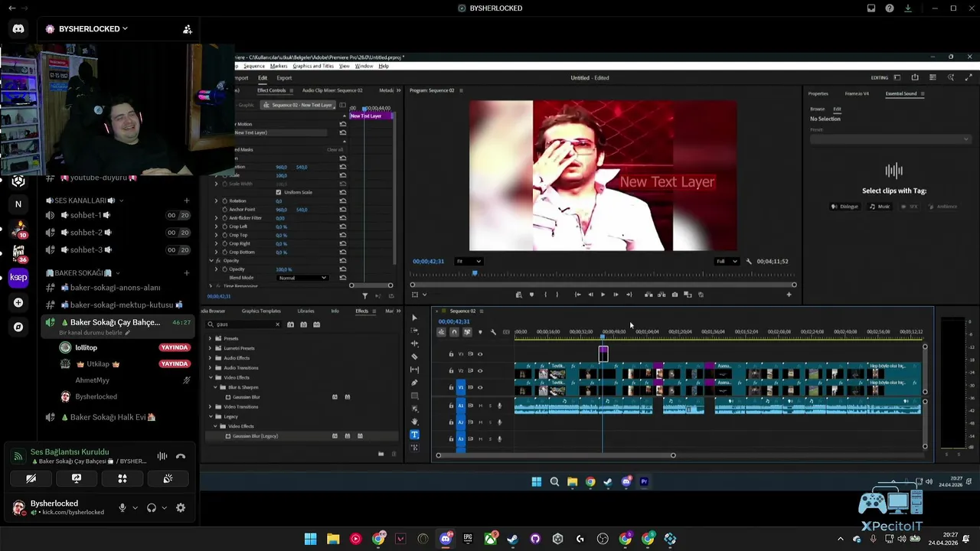Select the Razor tool in Premiere toolbar

pyautogui.click(x=414, y=357)
